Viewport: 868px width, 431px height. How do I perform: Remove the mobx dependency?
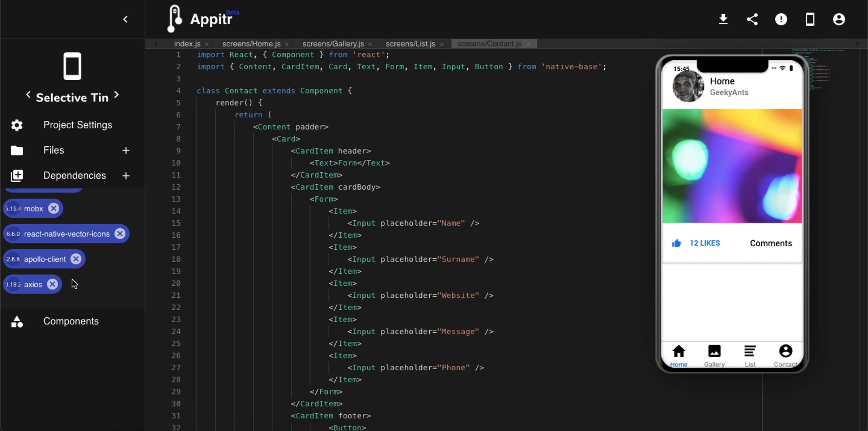tap(54, 208)
